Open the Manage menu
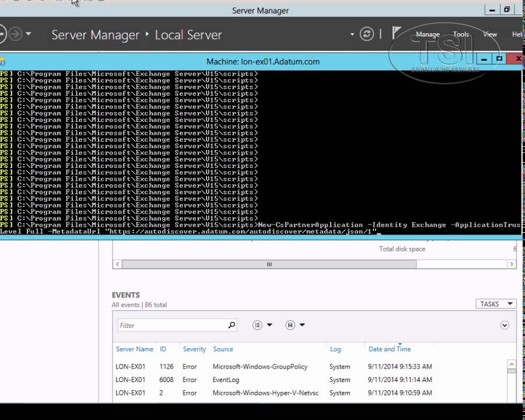This screenshot has height=420, width=525. coord(428,34)
